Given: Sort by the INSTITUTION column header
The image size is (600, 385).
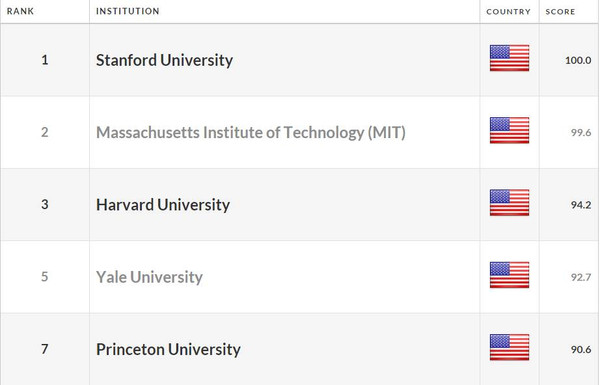Looking at the screenshot, I should click(127, 11).
